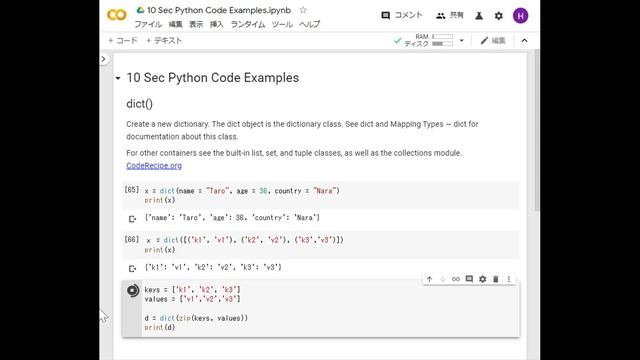Add a comment on the cell
Image resolution: width=640 pixels, height=360 pixels.
469,279
